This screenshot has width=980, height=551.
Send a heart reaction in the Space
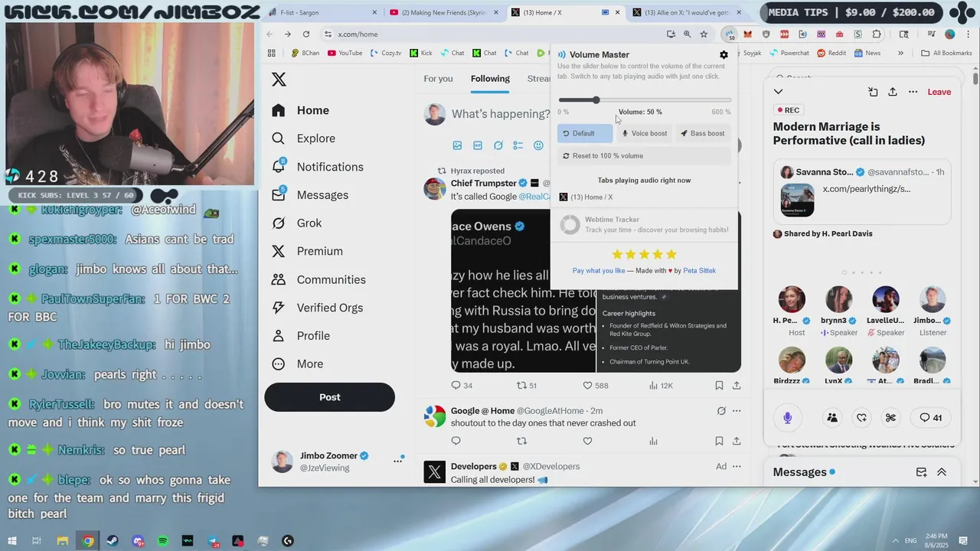861,418
